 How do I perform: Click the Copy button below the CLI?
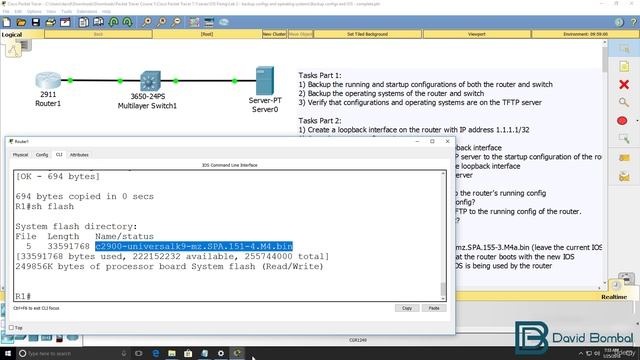point(407,308)
